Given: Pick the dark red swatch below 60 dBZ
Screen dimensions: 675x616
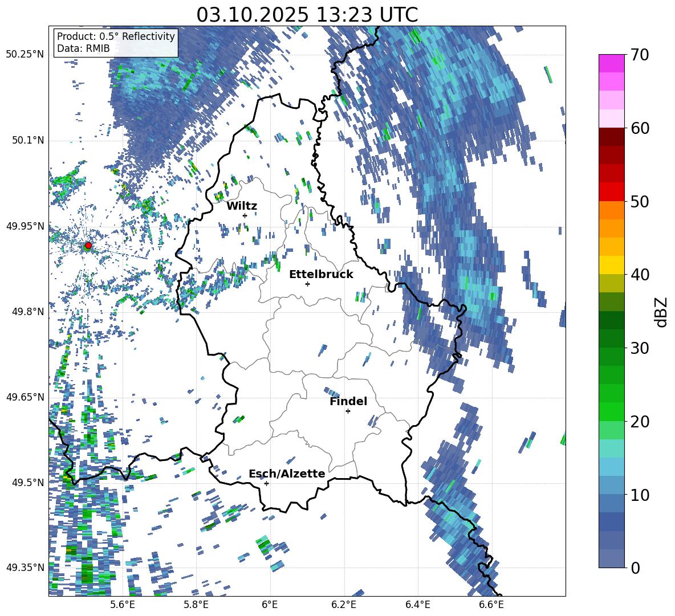Looking at the screenshot, I should click(611, 137).
